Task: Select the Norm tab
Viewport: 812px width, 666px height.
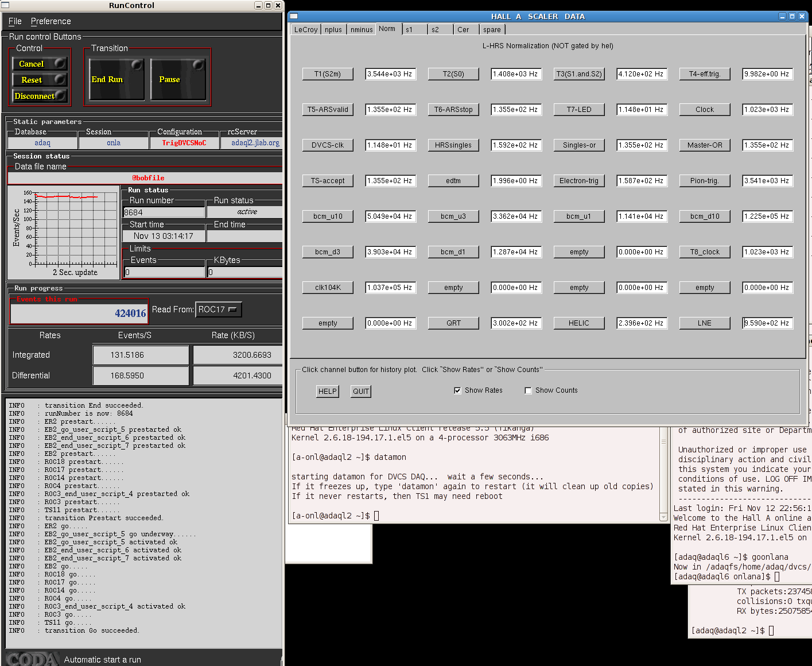Action: click(x=387, y=29)
